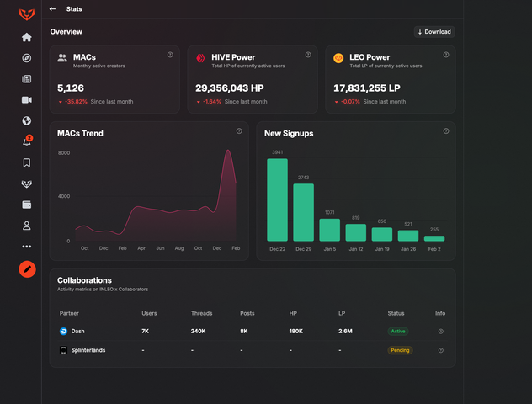Viewport: 532px width, 404px height.
Task: Open notifications bell with badge
Action: (x=27, y=142)
